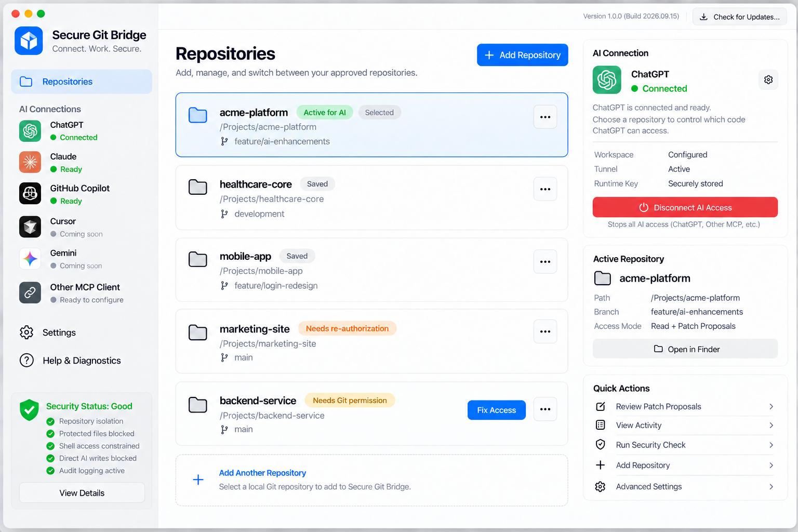Click Disconnect AI Access
The height and width of the screenshot is (532, 798).
[x=685, y=207]
